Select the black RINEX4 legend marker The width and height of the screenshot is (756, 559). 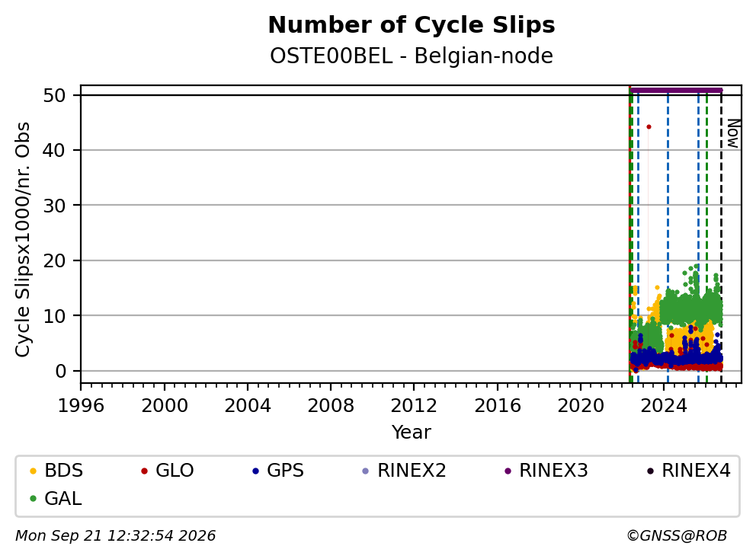click(x=650, y=471)
